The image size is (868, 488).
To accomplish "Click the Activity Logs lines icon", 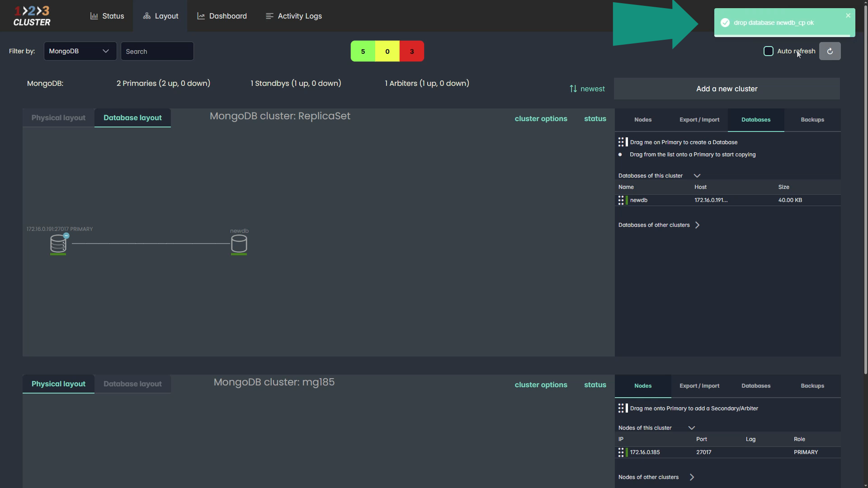I will tap(269, 16).
